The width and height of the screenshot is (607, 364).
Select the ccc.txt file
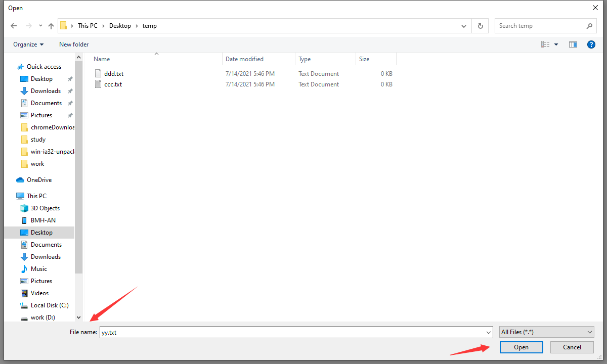click(113, 84)
